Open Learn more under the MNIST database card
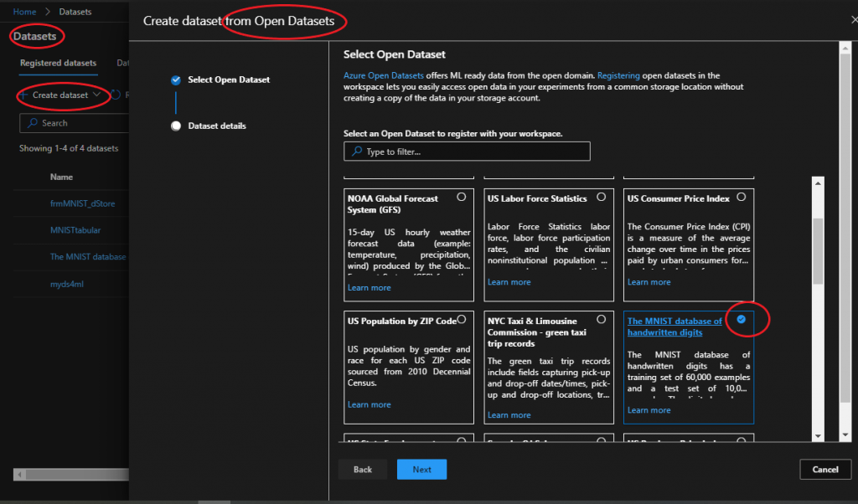This screenshot has width=858, height=504. tap(649, 410)
